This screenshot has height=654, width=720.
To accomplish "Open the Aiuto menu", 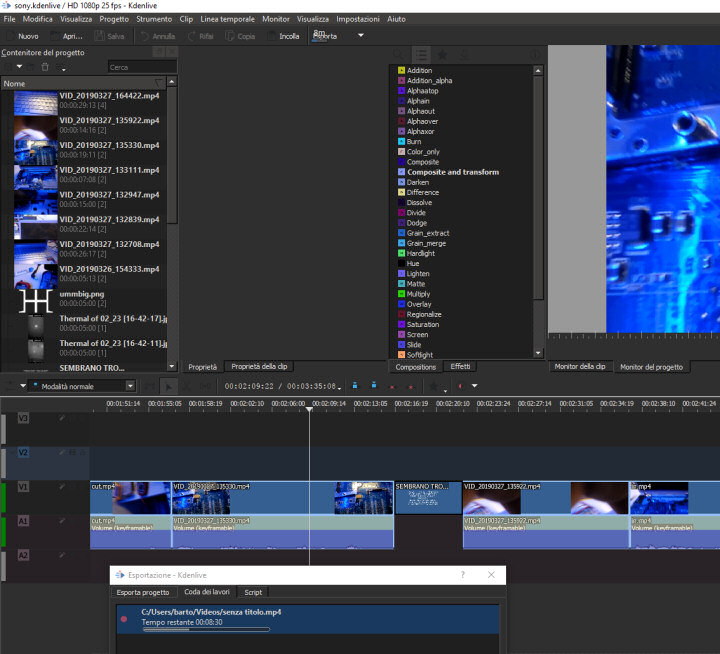I will pyautogui.click(x=396, y=19).
